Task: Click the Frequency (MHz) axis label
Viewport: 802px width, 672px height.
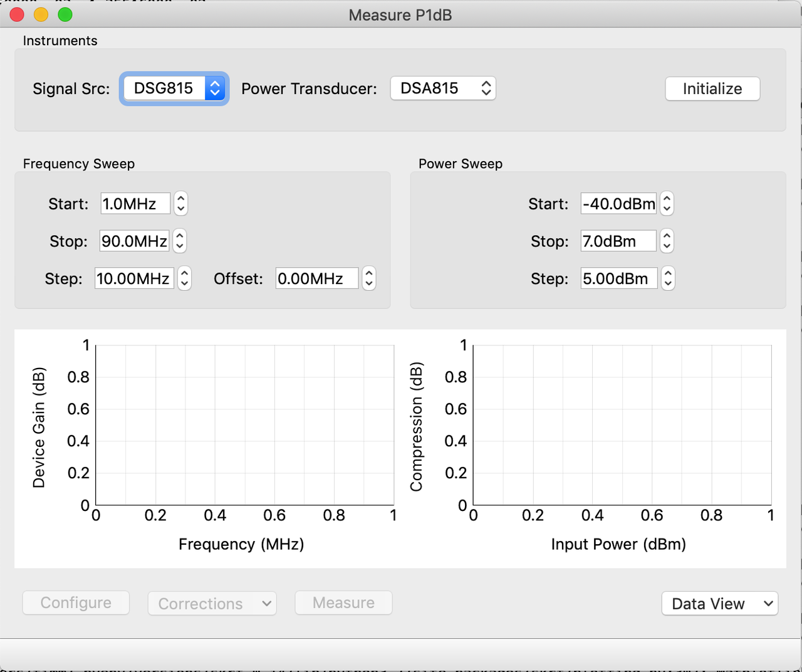Action: click(x=241, y=544)
